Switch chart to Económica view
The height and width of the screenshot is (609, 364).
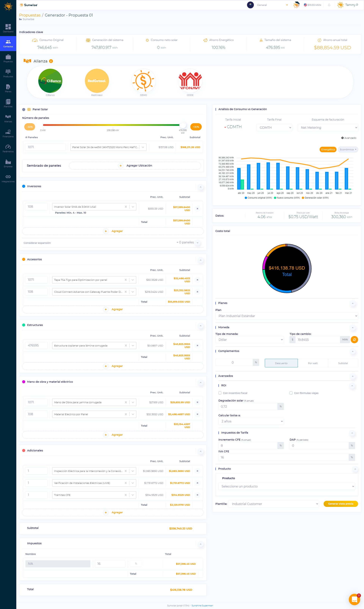348,149
